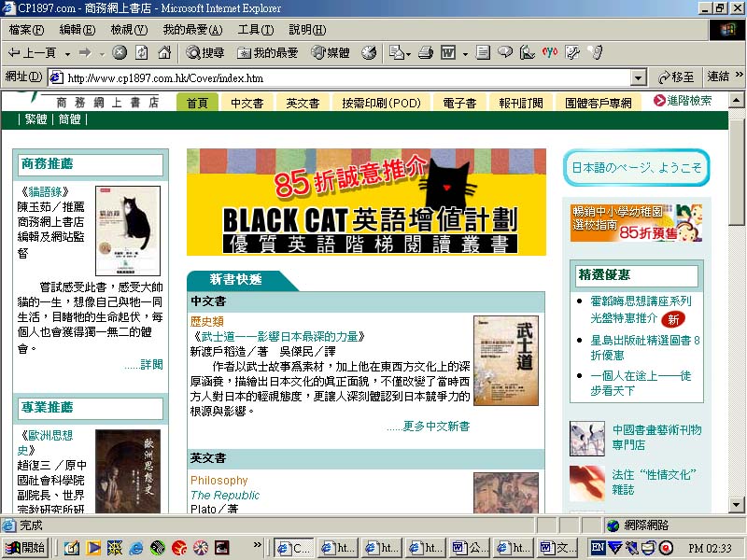
Task: Click the Home page icon
Action: pos(164,52)
